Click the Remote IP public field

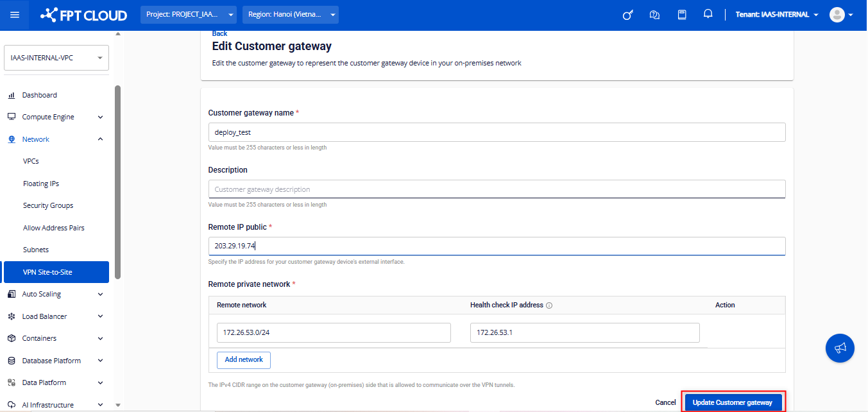pos(497,246)
